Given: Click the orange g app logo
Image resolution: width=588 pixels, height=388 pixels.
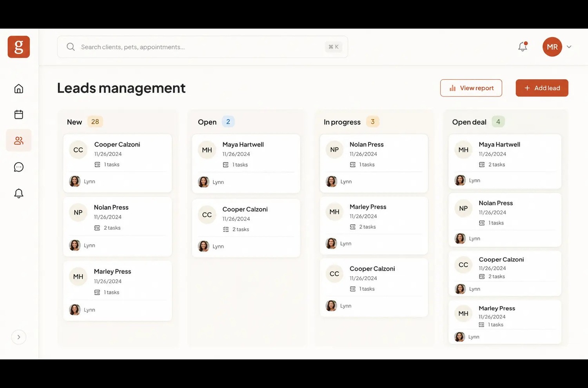Looking at the screenshot, I should point(19,47).
